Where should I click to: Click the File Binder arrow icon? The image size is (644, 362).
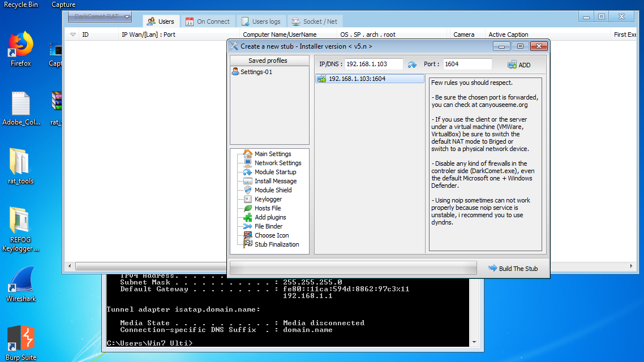tap(248, 226)
